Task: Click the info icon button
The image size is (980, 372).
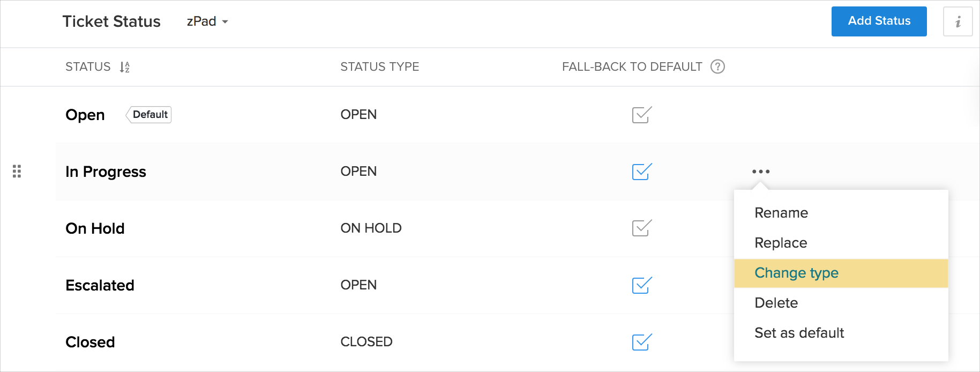Action: 957,21
